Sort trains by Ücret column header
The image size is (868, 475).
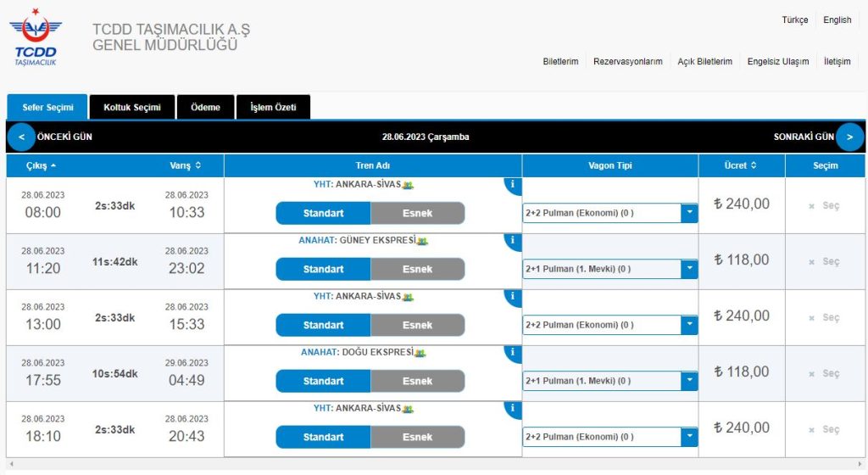pos(741,165)
